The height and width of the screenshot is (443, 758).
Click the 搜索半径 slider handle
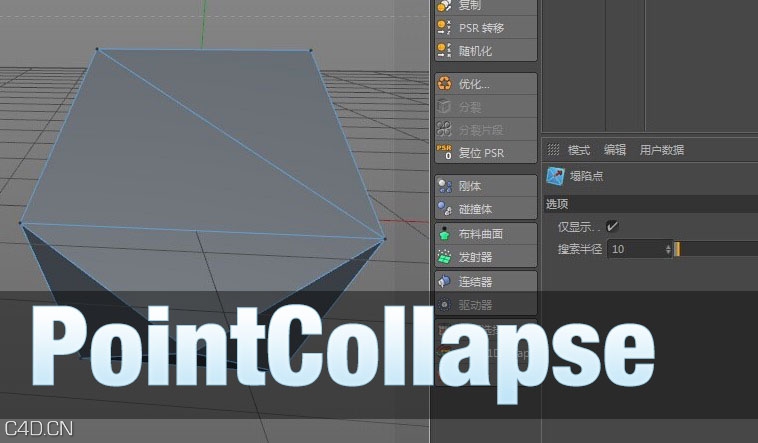coord(678,249)
